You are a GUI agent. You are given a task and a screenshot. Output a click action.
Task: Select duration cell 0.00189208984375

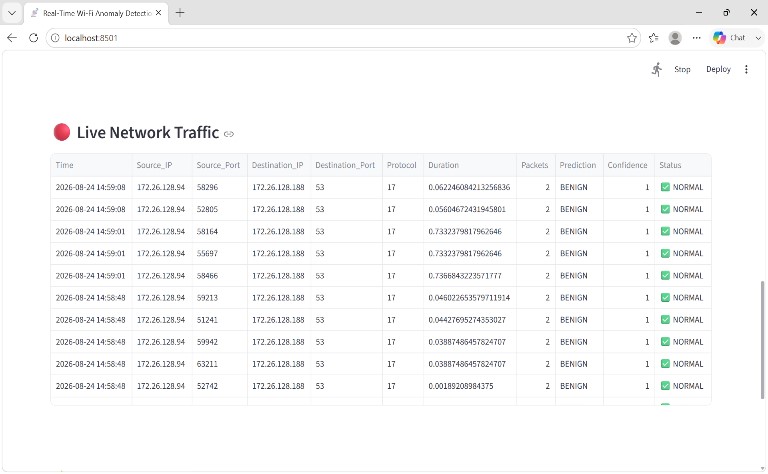470,386
